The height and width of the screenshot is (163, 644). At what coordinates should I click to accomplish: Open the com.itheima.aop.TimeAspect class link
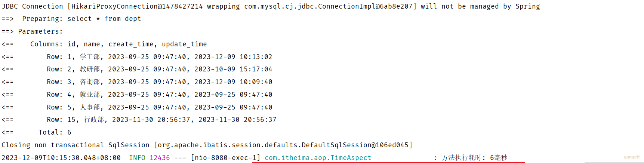pyautogui.click(x=318, y=158)
